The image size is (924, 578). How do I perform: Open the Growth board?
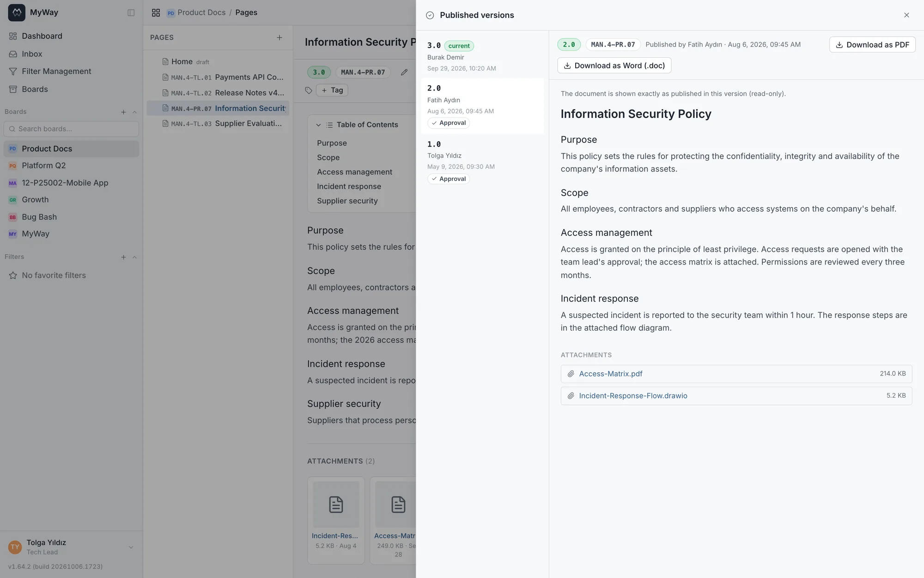[x=72, y=200]
